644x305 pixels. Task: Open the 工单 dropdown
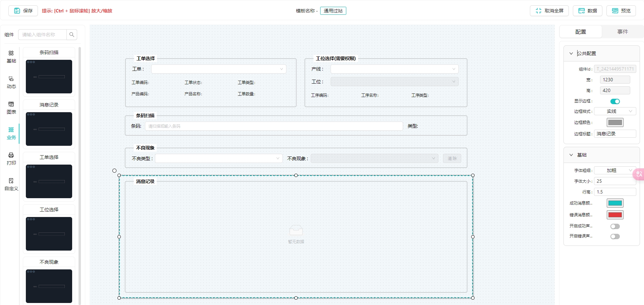coord(219,69)
